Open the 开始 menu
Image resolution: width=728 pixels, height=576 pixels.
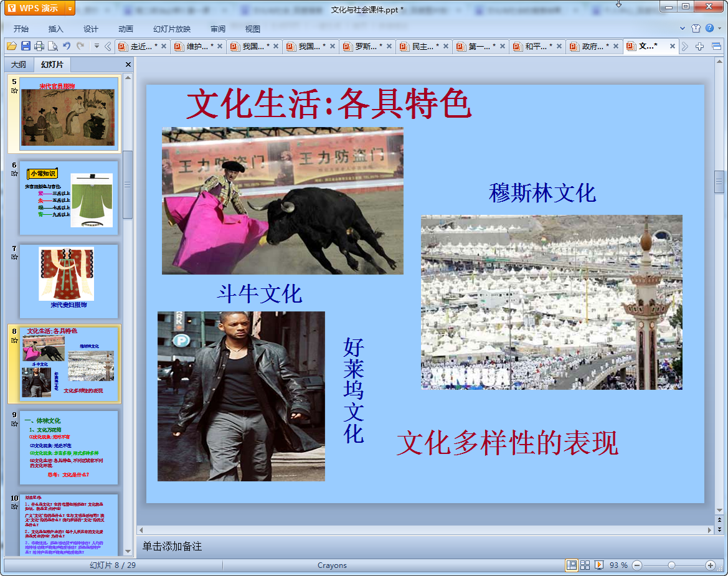coord(21,29)
